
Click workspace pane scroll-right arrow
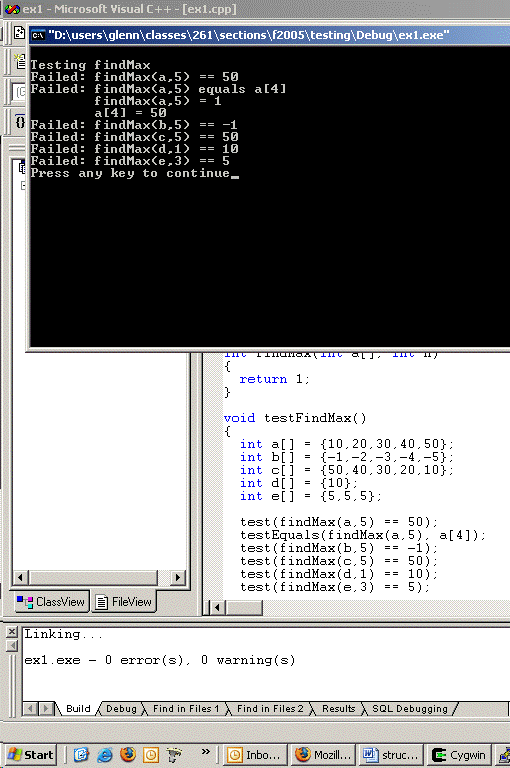(178, 577)
